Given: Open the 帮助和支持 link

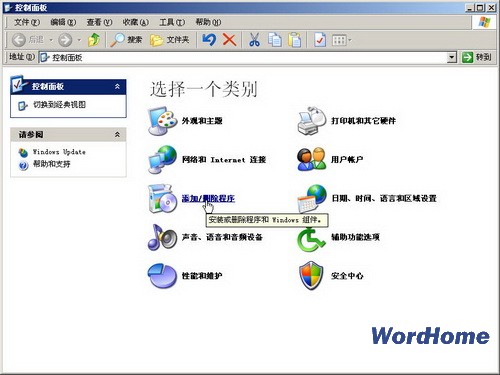Looking at the screenshot, I should coord(51,164).
